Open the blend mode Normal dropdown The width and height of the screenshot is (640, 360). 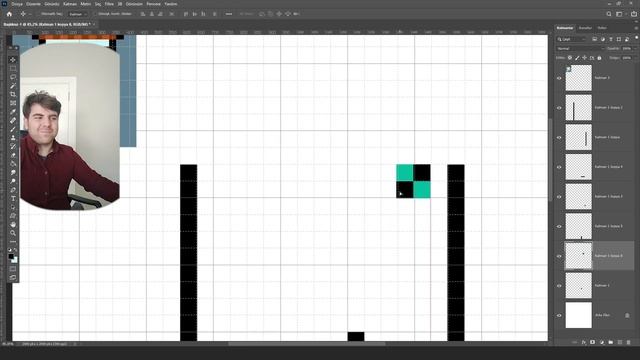tap(580, 49)
